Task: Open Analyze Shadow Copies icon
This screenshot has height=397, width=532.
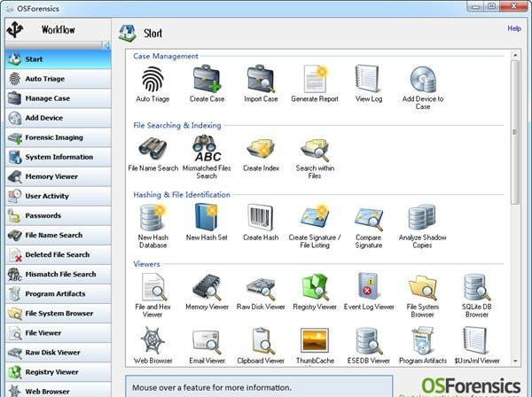Action: [422, 218]
